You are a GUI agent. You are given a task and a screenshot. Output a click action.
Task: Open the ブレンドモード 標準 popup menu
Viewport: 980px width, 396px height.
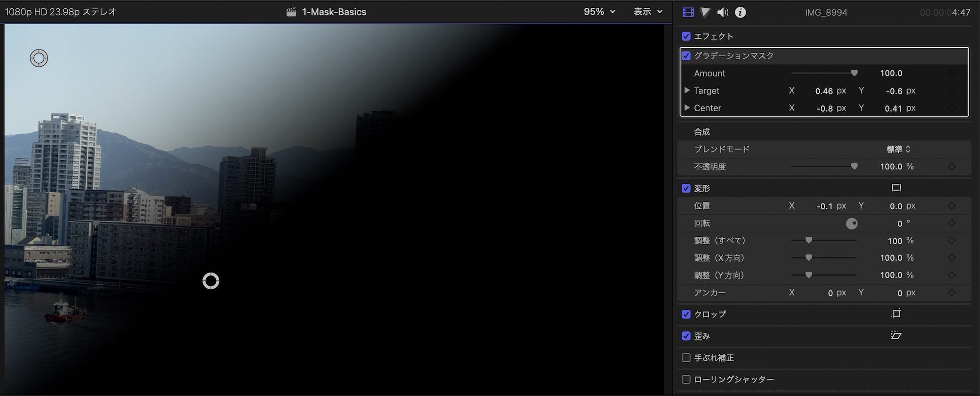(x=898, y=149)
